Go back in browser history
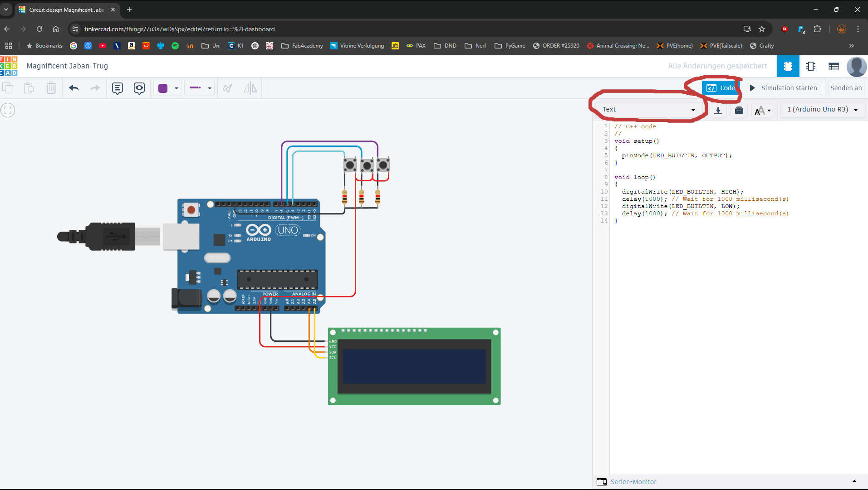Viewport: 868px width, 490px height. pos(7,29)
